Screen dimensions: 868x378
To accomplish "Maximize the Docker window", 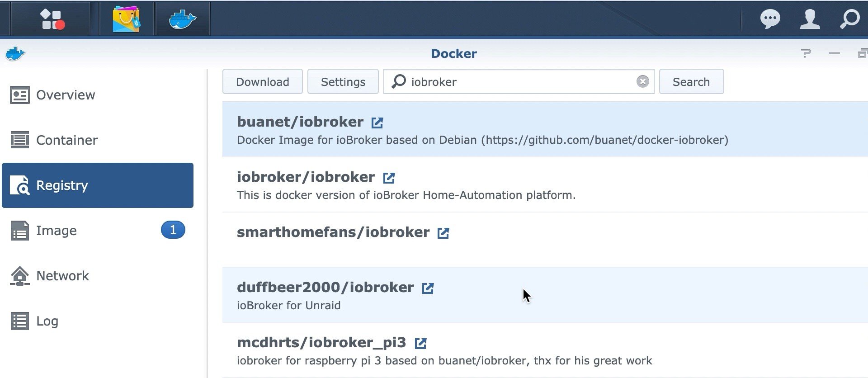I will [x=863, y=53].
